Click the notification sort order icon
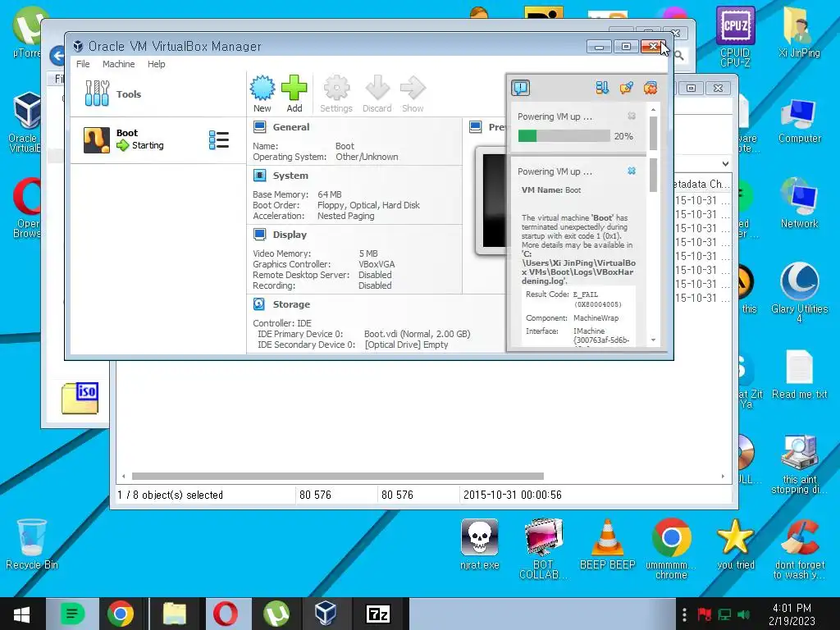Image resolution: width=840 pixels, height=630 pixels. tap(602, 87)
